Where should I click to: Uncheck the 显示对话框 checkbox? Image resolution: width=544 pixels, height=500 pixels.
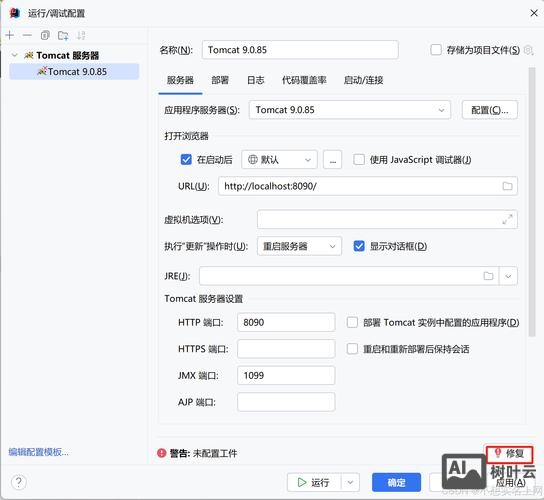(x=359, y=246)
